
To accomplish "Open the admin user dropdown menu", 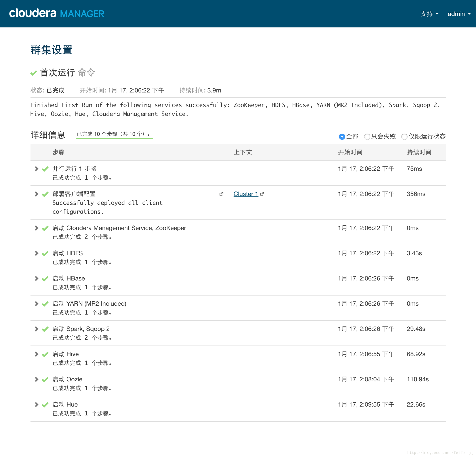I will tap(459, 14).
